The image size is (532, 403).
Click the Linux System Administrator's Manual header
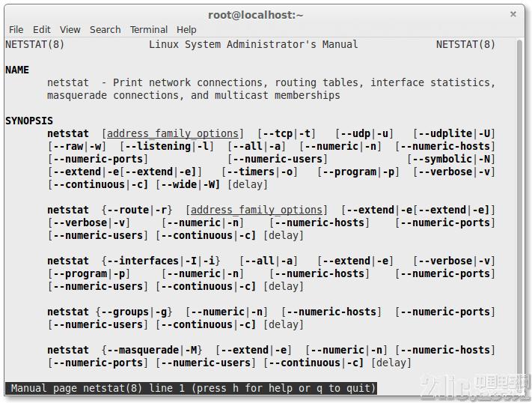coord(254,44)
